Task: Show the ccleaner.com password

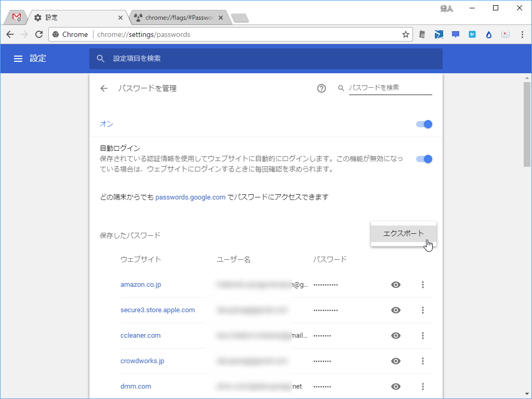Action: click(x=395, y=336)
